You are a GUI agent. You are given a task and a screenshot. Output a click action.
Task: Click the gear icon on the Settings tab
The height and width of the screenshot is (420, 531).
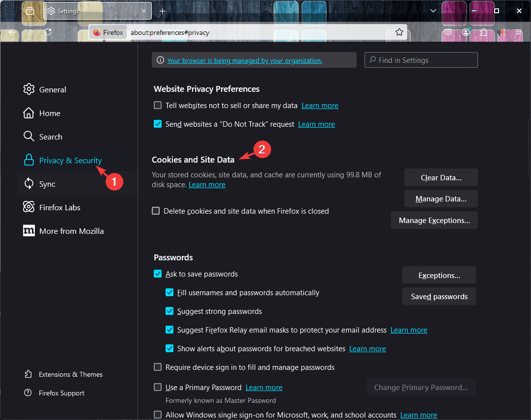click(x=51, y=11)
